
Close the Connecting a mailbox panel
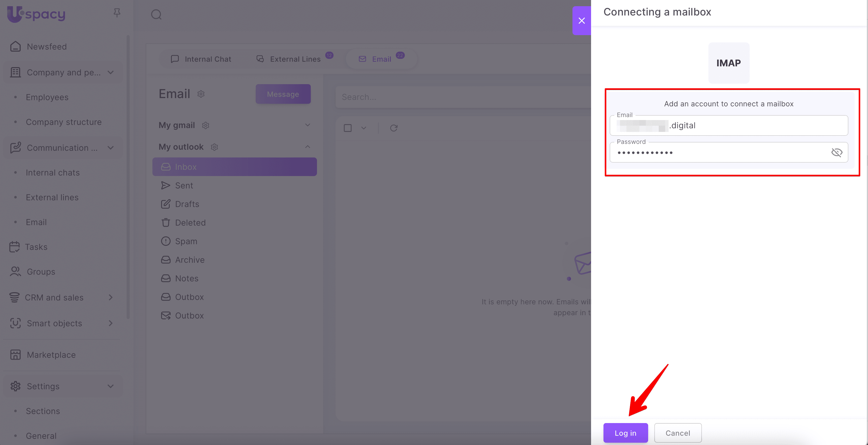tap(581, 21)
